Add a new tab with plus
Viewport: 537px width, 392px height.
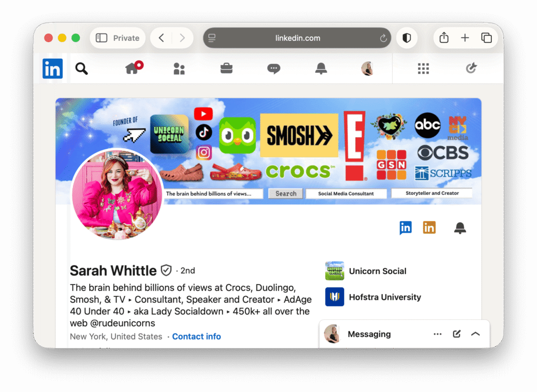click(465, 38)
